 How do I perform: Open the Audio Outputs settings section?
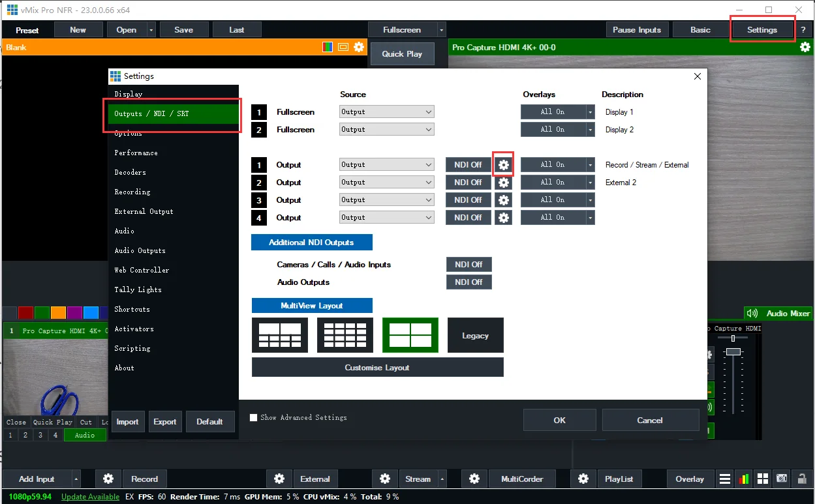140,250
